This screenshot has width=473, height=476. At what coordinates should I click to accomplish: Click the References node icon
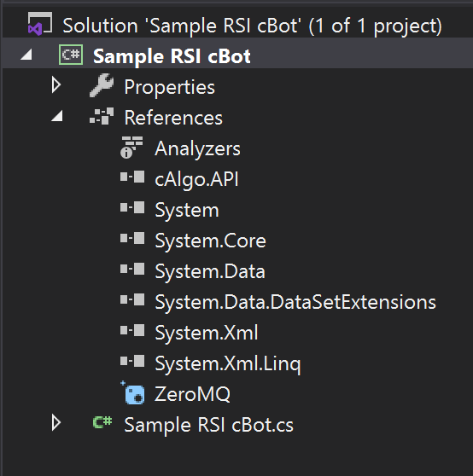pos(102,116)
